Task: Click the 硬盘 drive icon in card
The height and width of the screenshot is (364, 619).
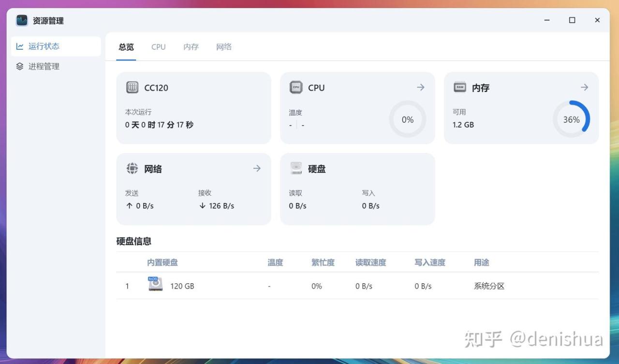Action: coord(296,168)
